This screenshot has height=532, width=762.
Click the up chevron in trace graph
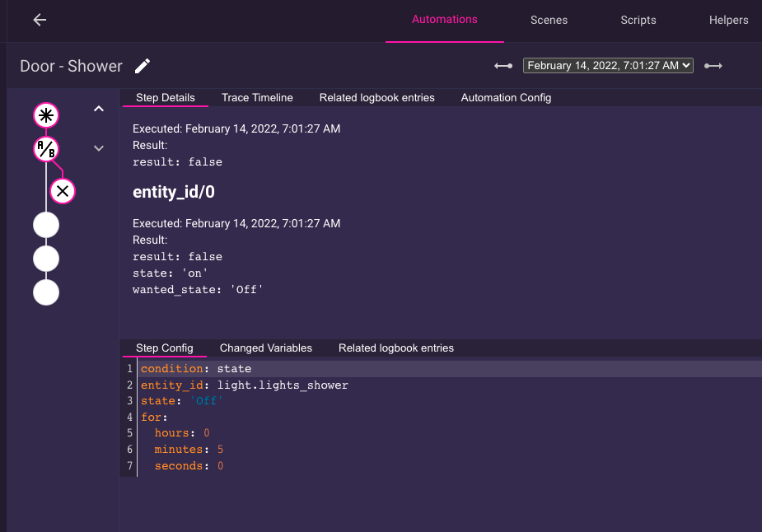(x=99, y=109)
